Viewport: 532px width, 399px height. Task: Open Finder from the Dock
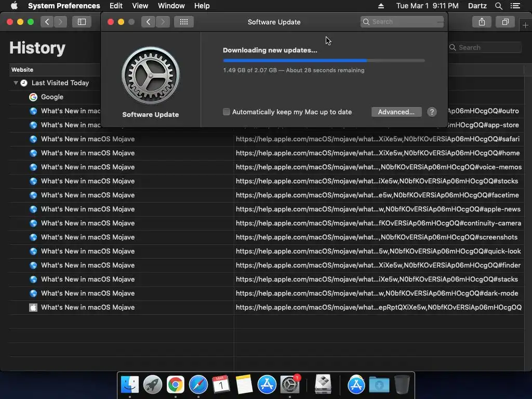(x=130, y=385)
